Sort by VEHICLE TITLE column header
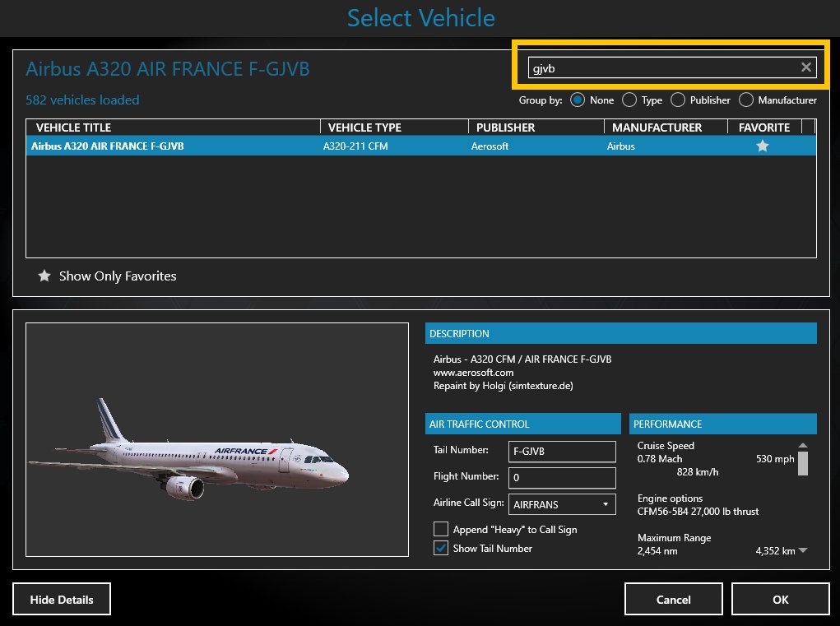This screenshot has height=626, width=840. pos(173,128)
